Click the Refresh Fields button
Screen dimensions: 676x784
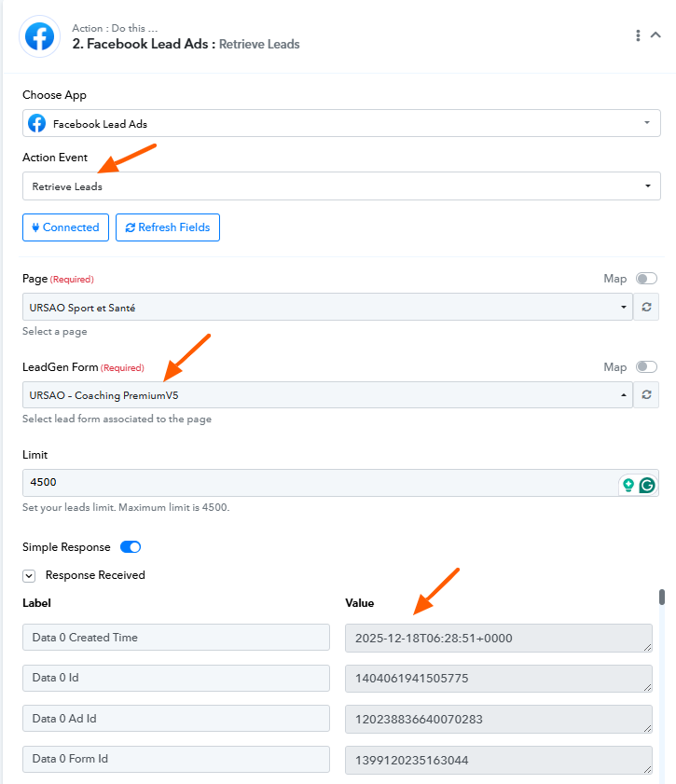point(168,227)
